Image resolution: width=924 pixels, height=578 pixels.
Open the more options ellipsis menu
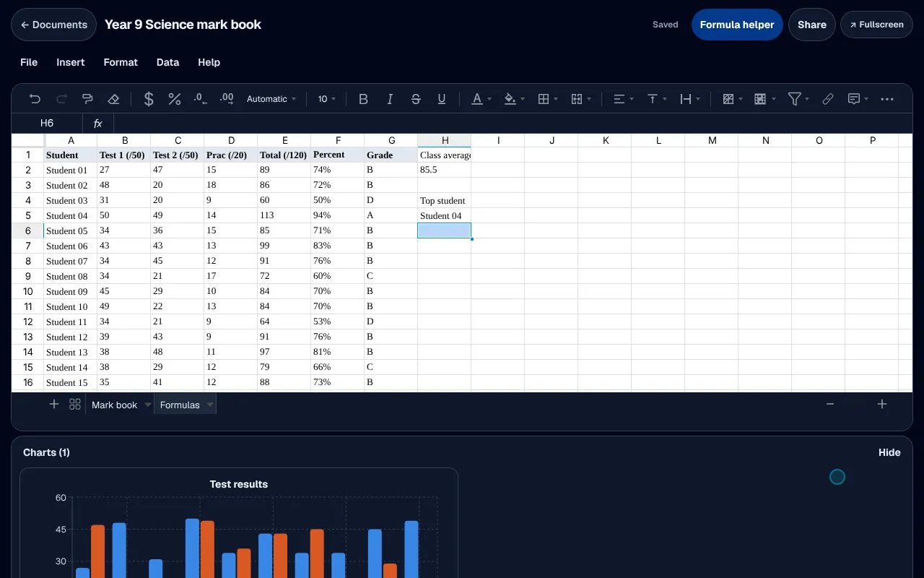click(x=887, y=99)
